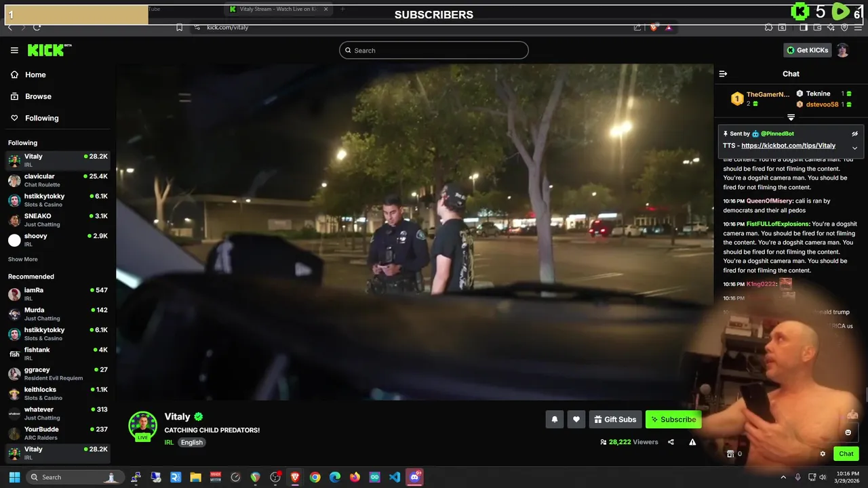Reload the page in the browser
This screenshot has width=868, height=488.
click(37, 27)
